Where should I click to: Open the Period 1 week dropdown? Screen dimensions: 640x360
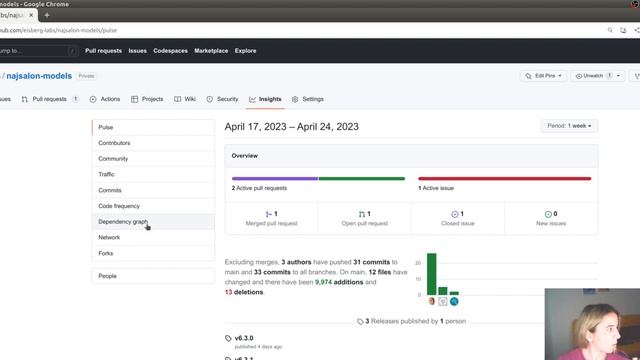pyautogui.click(x=569, y=126)
